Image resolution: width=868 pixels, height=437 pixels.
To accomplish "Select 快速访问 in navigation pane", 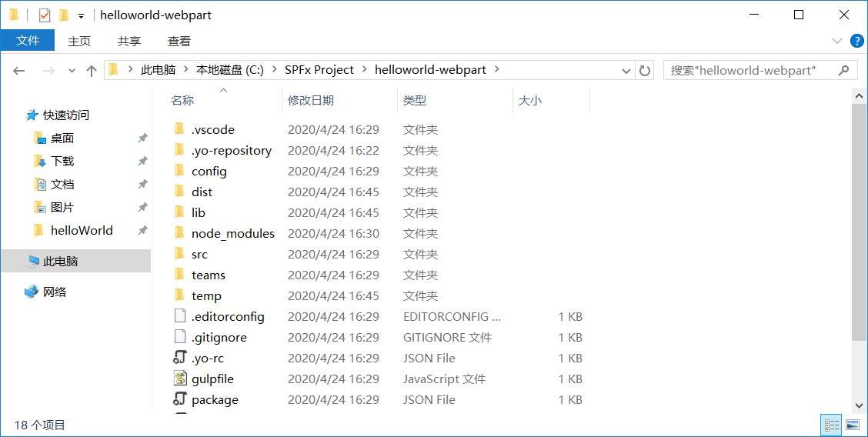I will [x=66, y=115].
